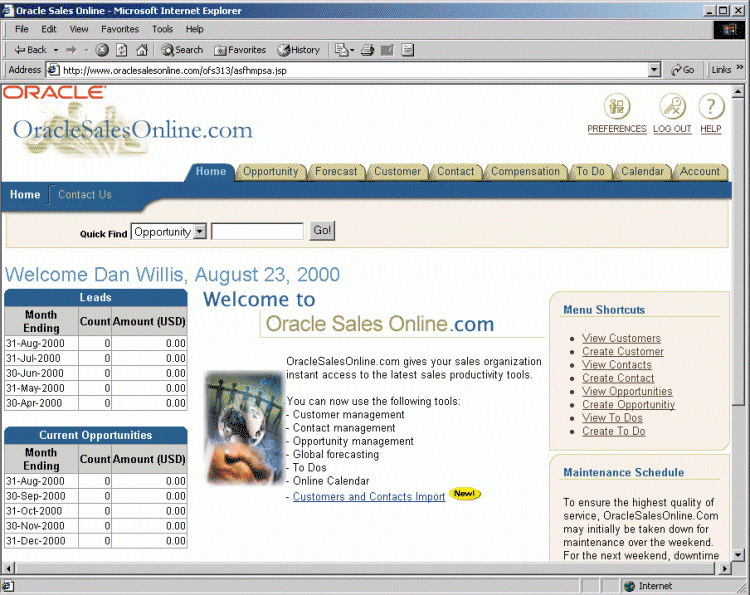Open the Create Customer shortcut
The height and width of the screenshot is (595, 750).
(623, 352)
